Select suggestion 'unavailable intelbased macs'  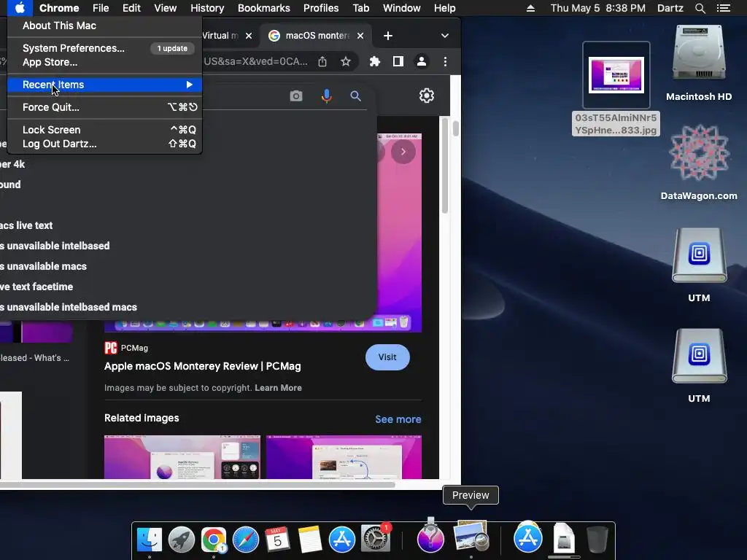(69, 307)
